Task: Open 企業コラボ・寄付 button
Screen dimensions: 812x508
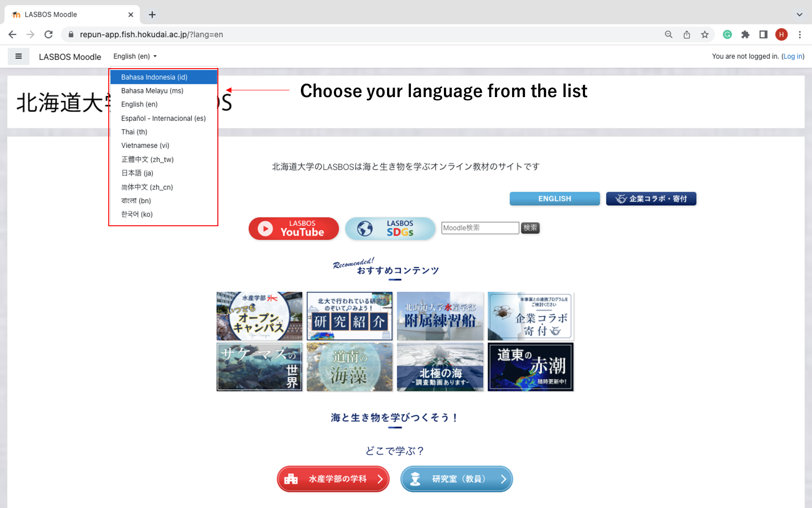Action: coord(651,199)
